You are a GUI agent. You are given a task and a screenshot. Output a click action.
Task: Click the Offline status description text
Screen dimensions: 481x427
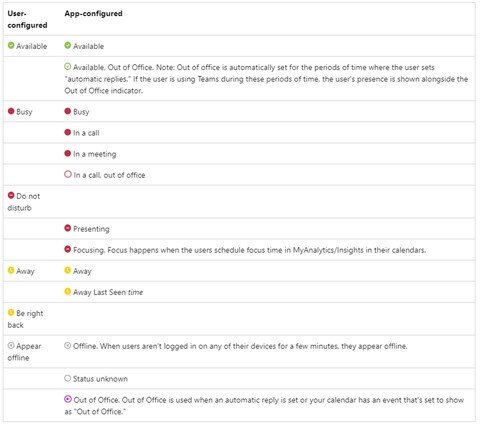(x=240, y=346)
